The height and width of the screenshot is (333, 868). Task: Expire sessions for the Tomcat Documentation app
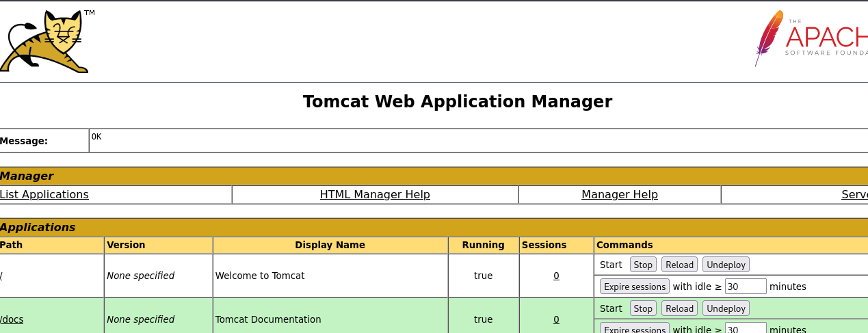pyautogui.click(x=635, y=328)
